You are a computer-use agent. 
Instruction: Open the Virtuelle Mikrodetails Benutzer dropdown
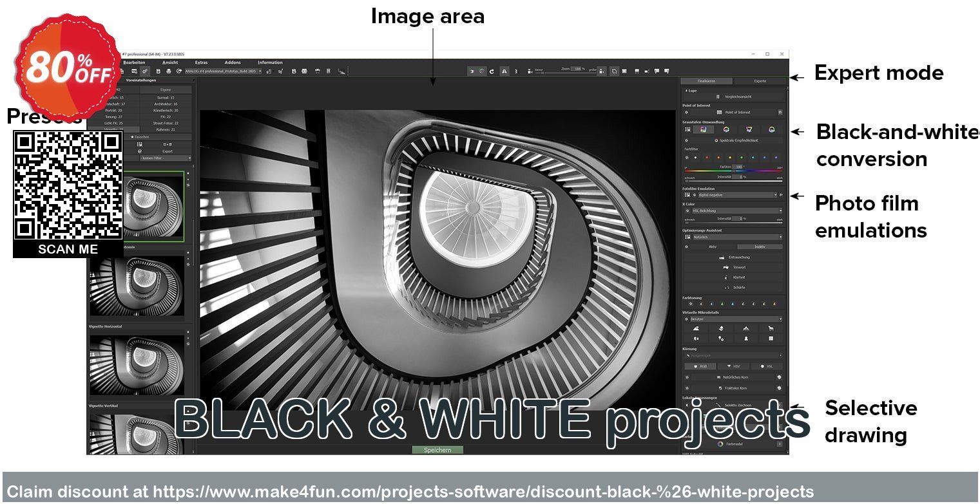coord(736,319)
